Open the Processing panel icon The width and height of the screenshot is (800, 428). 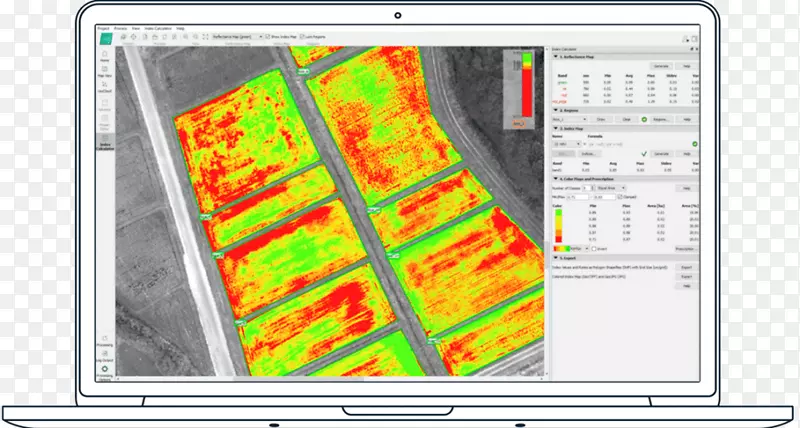tap(105, 341)
